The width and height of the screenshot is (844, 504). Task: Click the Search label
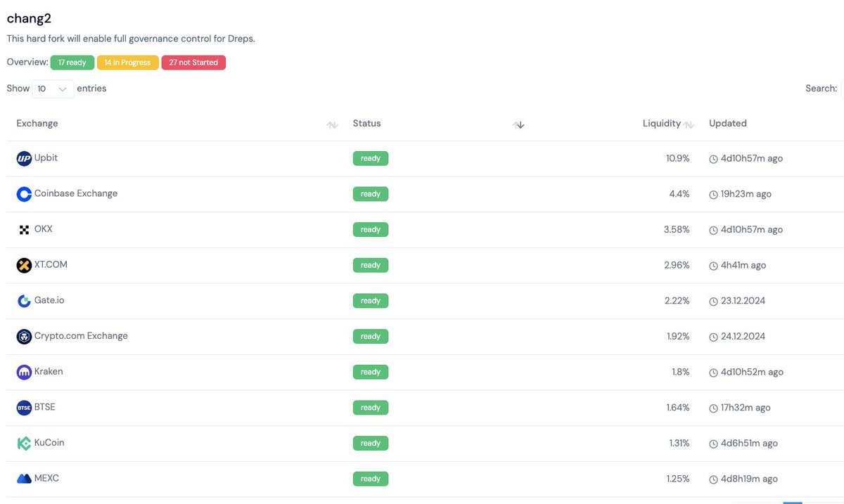821,89
